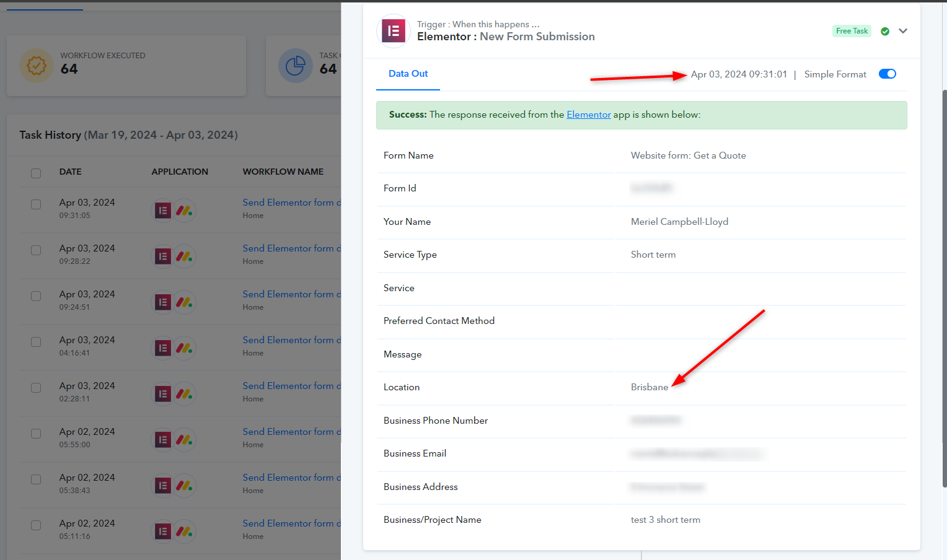Open workflow link in the 09:24:51 row
Screen dimensions: 947x560
pyautogui.click(x=292, y=294)
